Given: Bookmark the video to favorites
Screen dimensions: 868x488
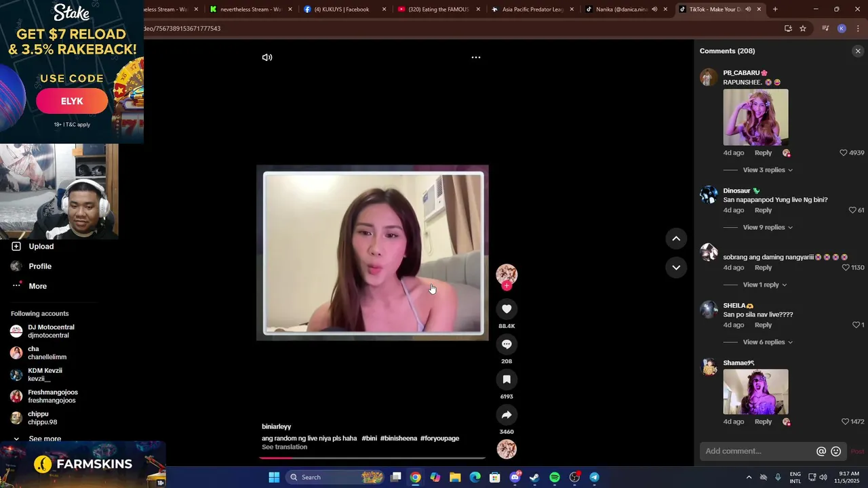Looking at the screenshot, I should click(507, 380).
